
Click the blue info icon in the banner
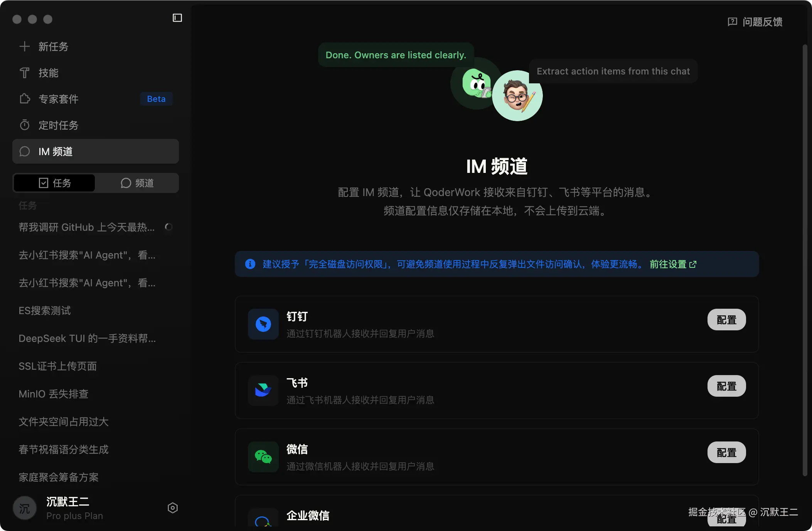tap(250, 264)
